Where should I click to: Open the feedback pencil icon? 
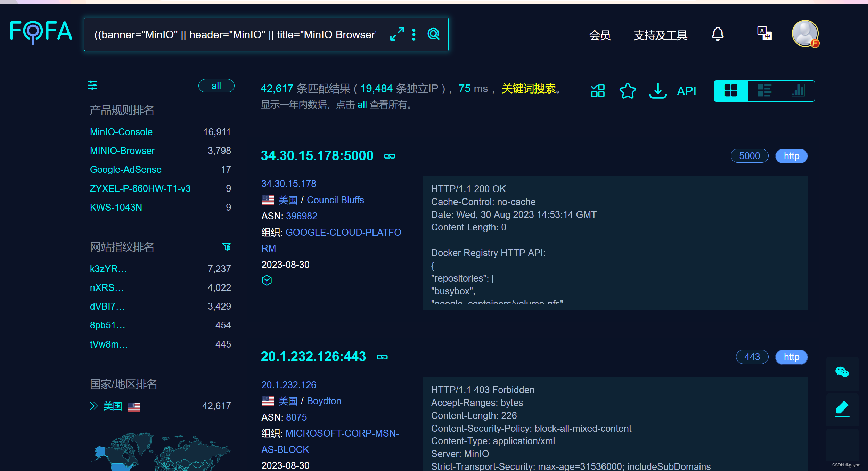pyautogui.click(x=842, y=409)
